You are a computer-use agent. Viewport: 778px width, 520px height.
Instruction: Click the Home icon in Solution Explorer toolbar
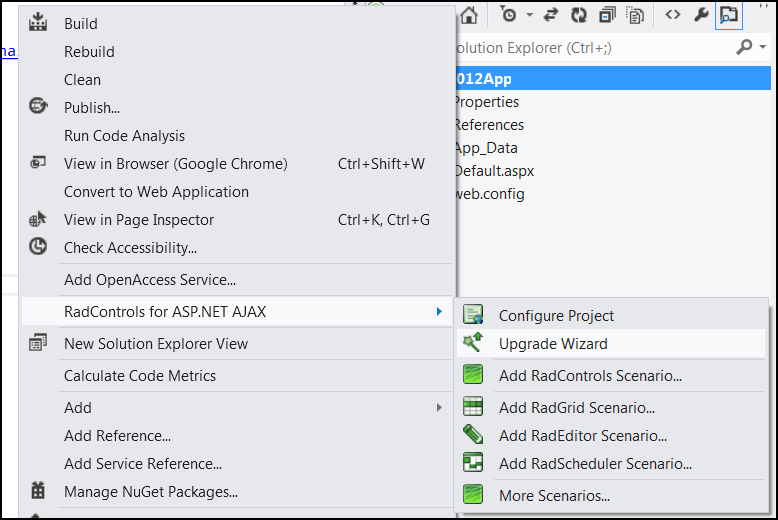coord(468,15)
